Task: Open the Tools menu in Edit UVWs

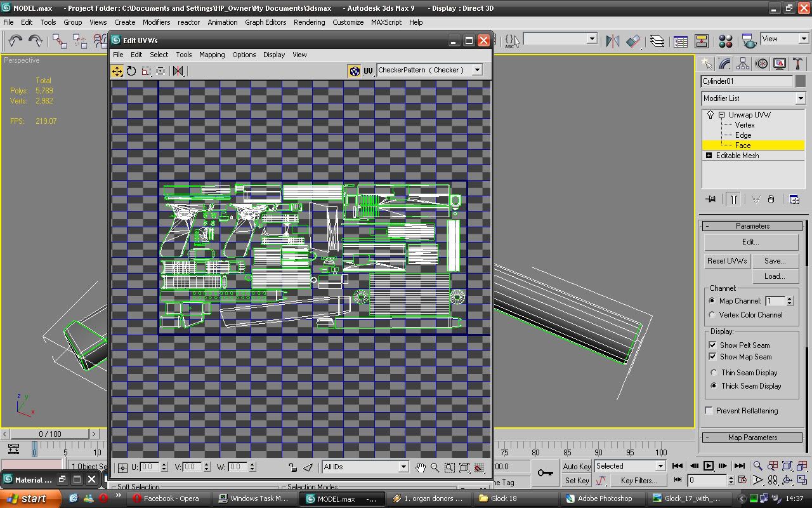Action: (184, 55)
